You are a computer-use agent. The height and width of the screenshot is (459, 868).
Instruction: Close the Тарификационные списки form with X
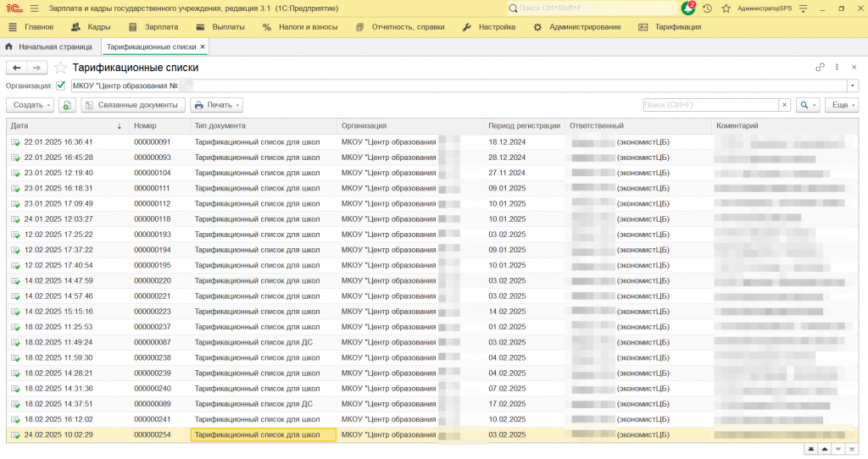(854, 67)
